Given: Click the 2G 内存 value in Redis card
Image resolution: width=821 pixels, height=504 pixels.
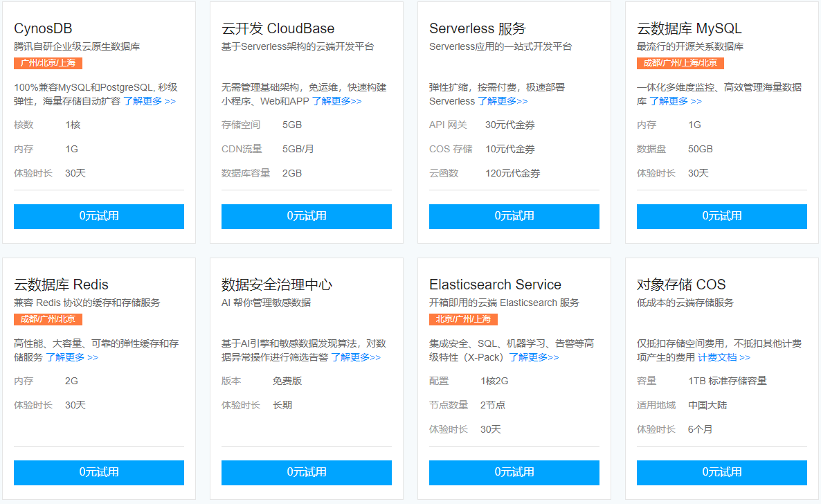Looking at the screenshot, I should click(x=72, y=381).
